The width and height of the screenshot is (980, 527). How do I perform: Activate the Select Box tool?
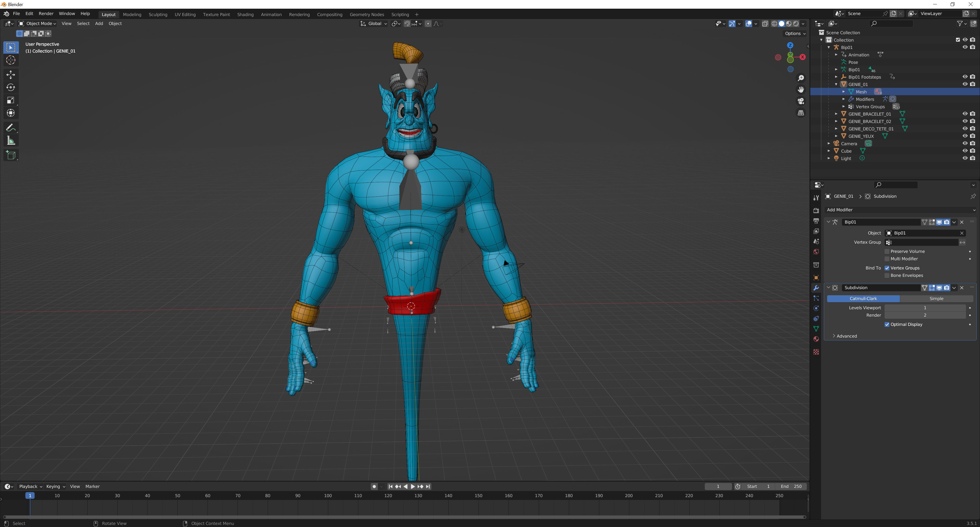11,47
